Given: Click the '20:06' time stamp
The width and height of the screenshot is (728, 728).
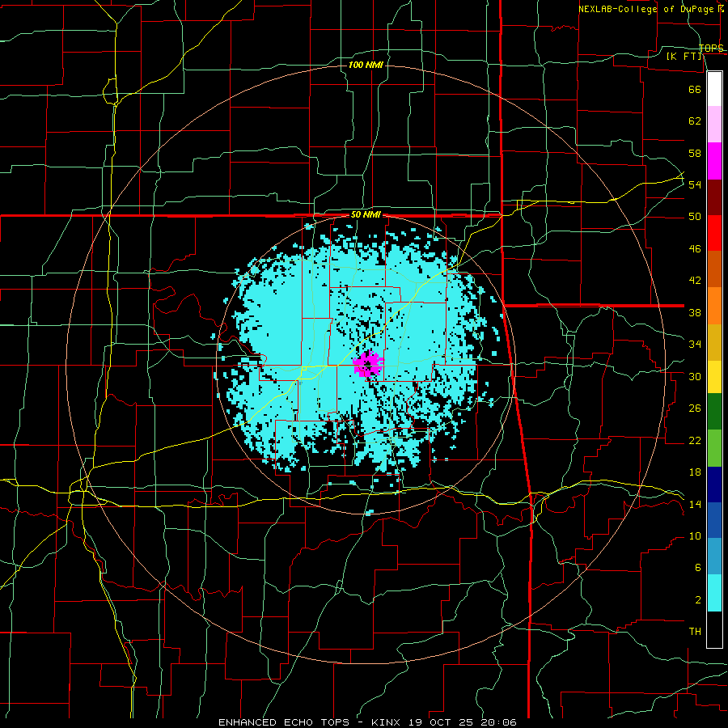Looking at the screenshot, I should pyautogui.click(x=498, y=722).
